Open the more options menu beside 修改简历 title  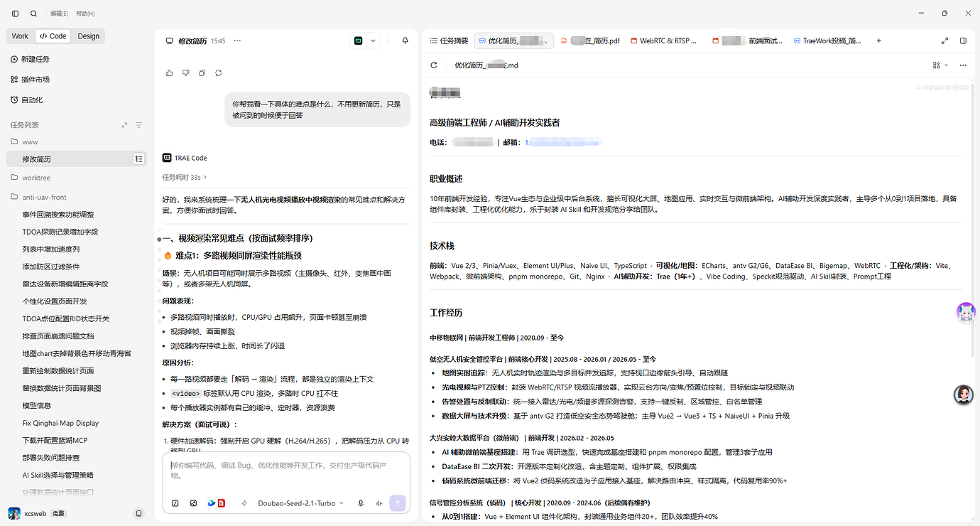[237, 41]
